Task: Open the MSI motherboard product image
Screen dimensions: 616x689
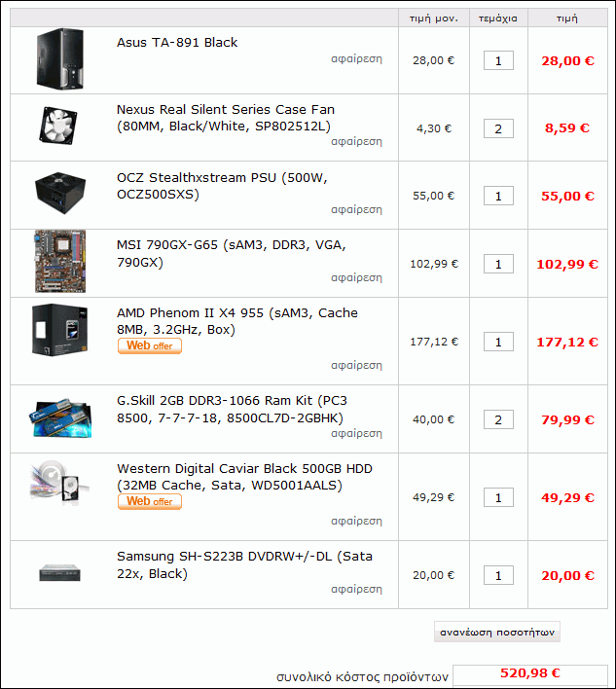Action: click(x=60, y=262)
